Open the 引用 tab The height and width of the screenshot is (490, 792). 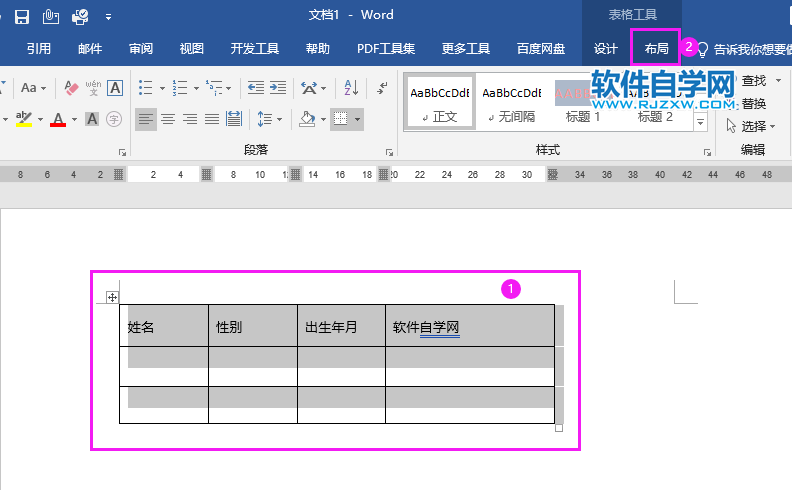point(39,48)
